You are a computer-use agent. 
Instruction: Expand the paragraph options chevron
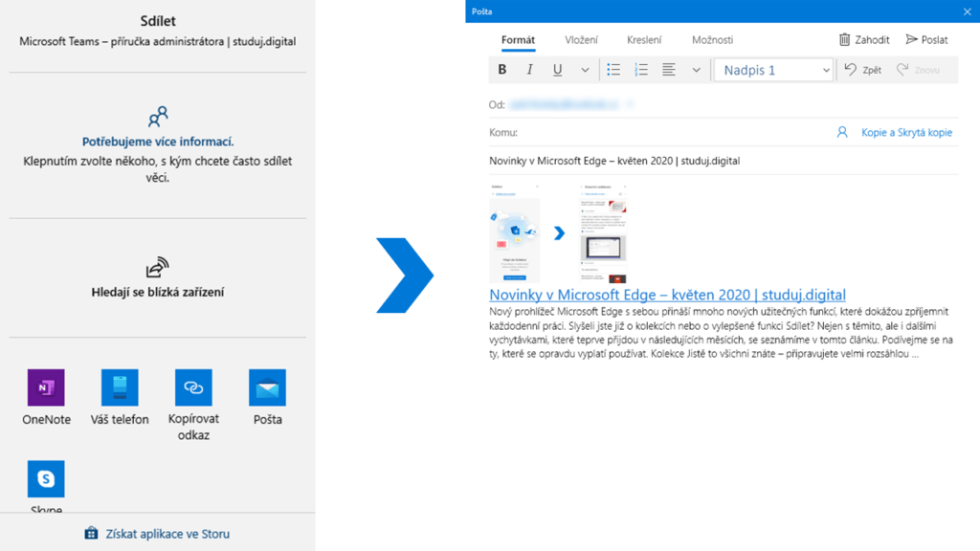pos(696,70)
